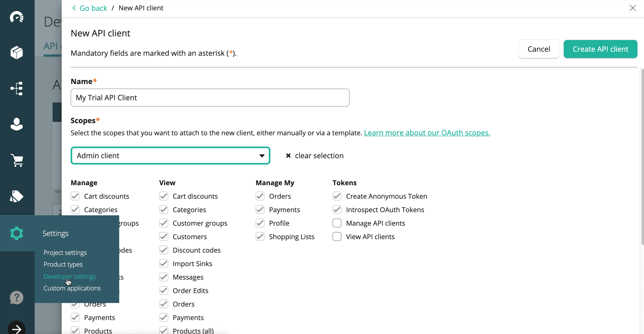The height and width of the screenshot is (334, 644).
Task: Select Project settings from Settings menu
Action: 65,253
